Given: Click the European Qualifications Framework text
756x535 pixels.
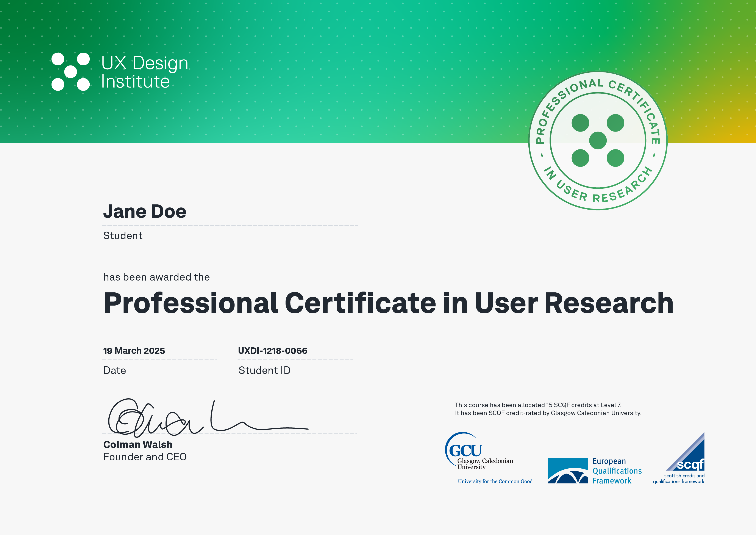Looking at the screenshot, I should pos(617,471).
